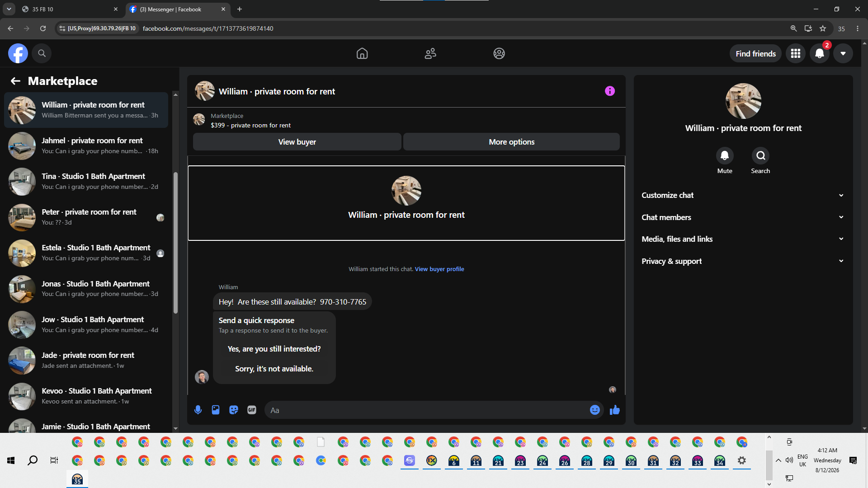The height and width of the screenshot is (488, 868).
Task: Attach a file with the photo icon
Action: (216, 410)
